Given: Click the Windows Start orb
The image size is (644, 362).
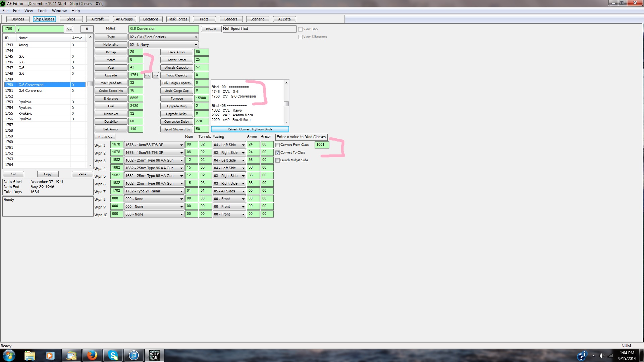Looking at the screenshot, I should pyautogui.click(x=9, y=355).
